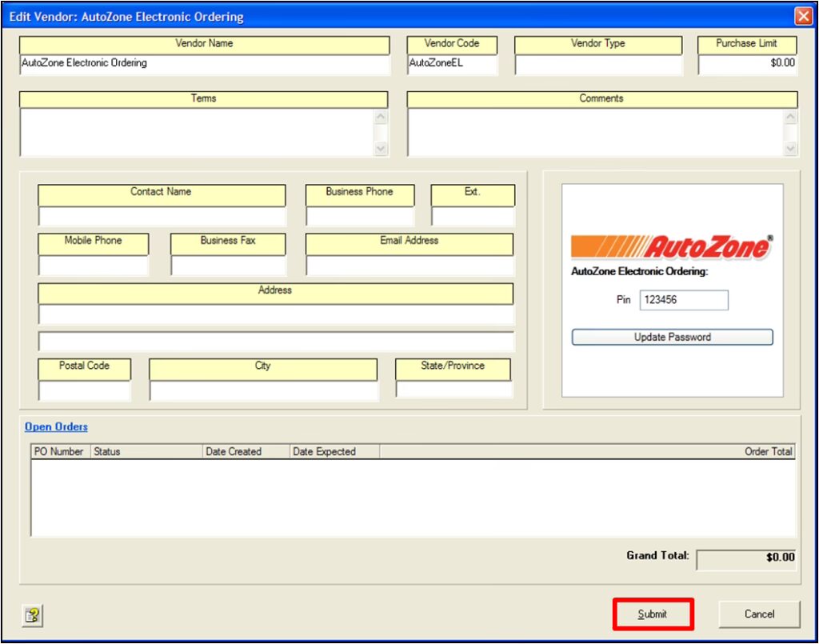Click the Email Address input field
This screenshot has width=819, height=644.
(x=409, y=266)
